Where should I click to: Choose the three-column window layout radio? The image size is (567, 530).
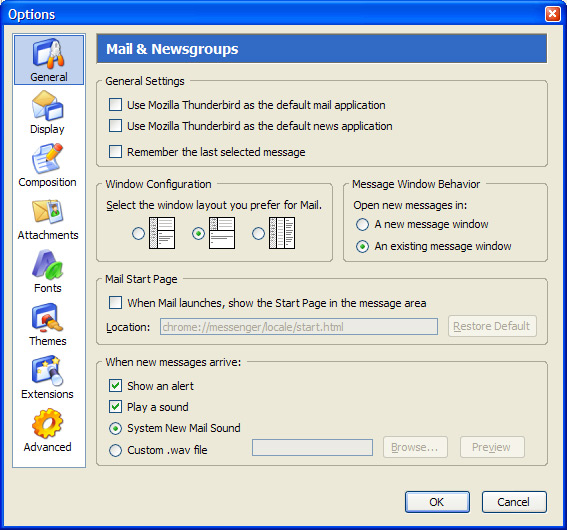coord(258,234)
